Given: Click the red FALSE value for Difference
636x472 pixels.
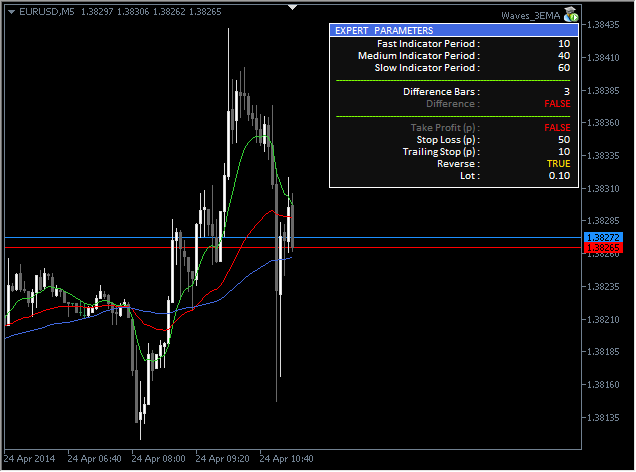Looking at the screenshot, I should click(x=557, y=104).
